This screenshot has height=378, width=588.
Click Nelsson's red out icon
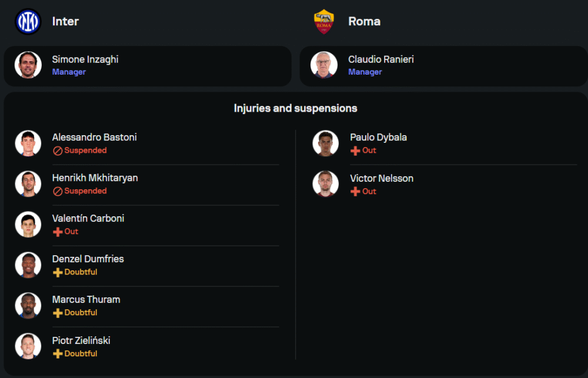coord(355,192)
